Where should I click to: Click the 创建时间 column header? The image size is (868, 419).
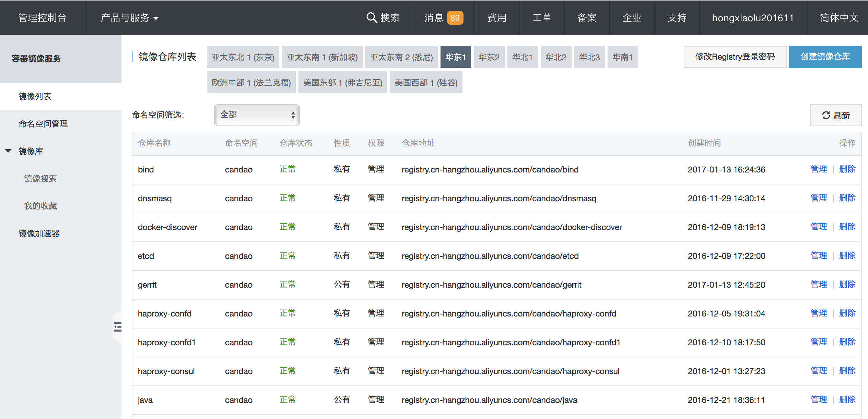click(x=704, y=143)
